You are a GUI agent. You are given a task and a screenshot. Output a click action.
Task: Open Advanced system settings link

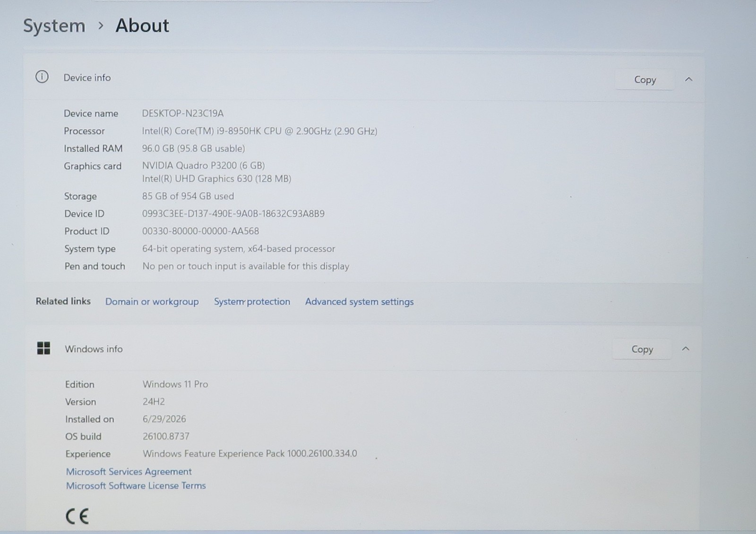pos(359,302)
